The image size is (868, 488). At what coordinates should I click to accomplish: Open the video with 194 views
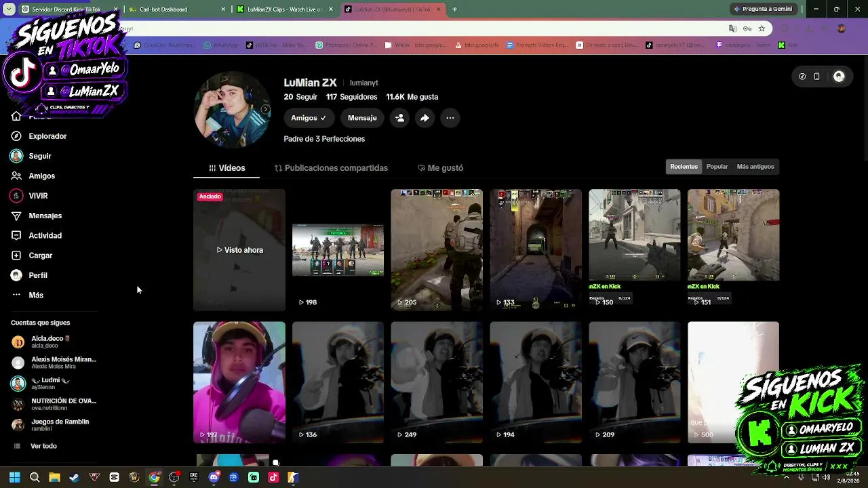pos(536,382)
